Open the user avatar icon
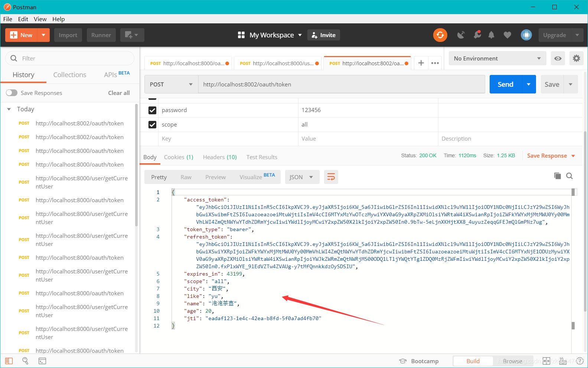Screen dimensions: 588x368 tap(526, 35)
